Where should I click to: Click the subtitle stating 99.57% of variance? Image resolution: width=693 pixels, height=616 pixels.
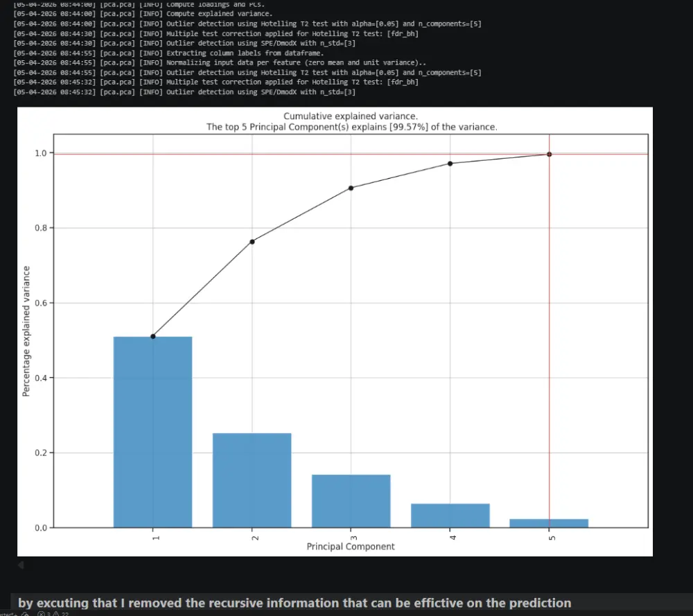(352, 127)
